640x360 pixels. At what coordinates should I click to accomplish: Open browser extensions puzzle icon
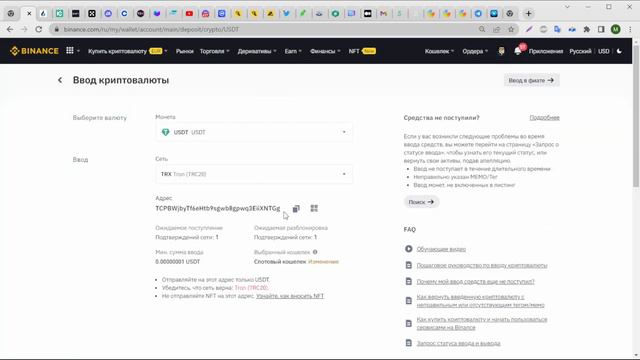click(587, 29)
